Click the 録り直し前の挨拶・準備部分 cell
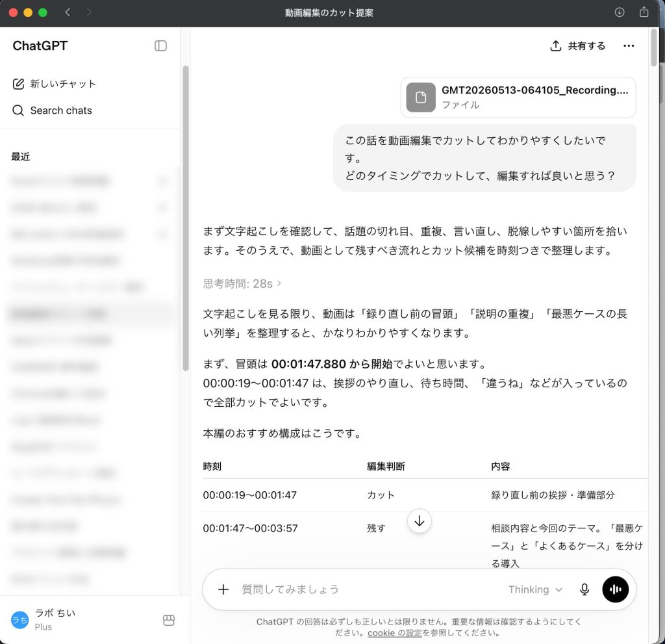665x644 pixels. click(553, 495)
